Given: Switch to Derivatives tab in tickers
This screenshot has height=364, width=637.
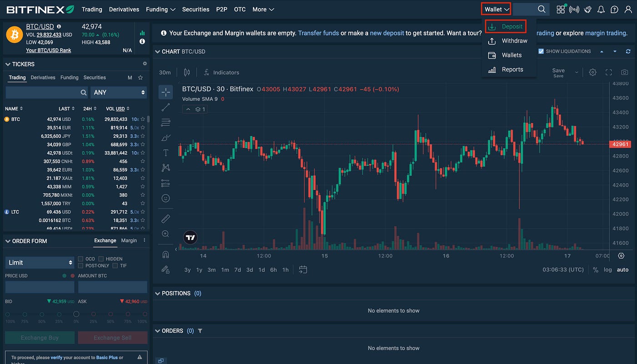Looking at the screenshot, I should click(x=43, y=78).
